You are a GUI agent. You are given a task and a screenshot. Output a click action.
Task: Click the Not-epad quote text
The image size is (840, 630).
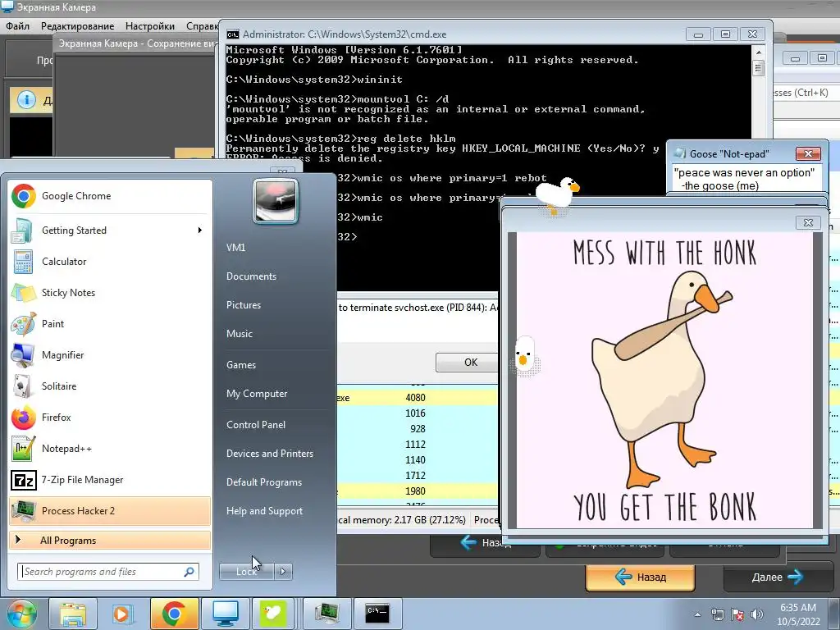click(x=744, y=179)
